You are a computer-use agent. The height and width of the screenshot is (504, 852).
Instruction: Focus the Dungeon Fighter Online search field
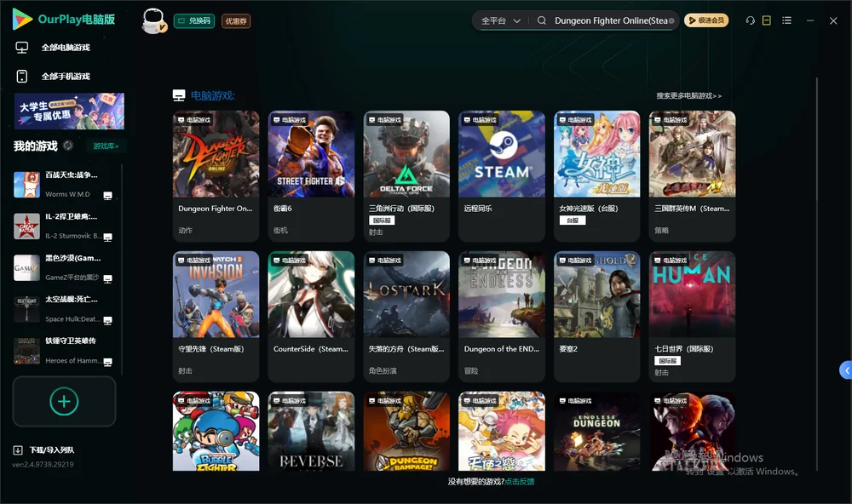[x=610, y=20]
